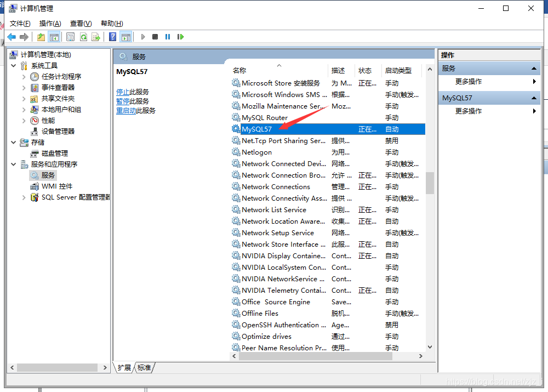Select the Network Connections service row

[328, 187]
